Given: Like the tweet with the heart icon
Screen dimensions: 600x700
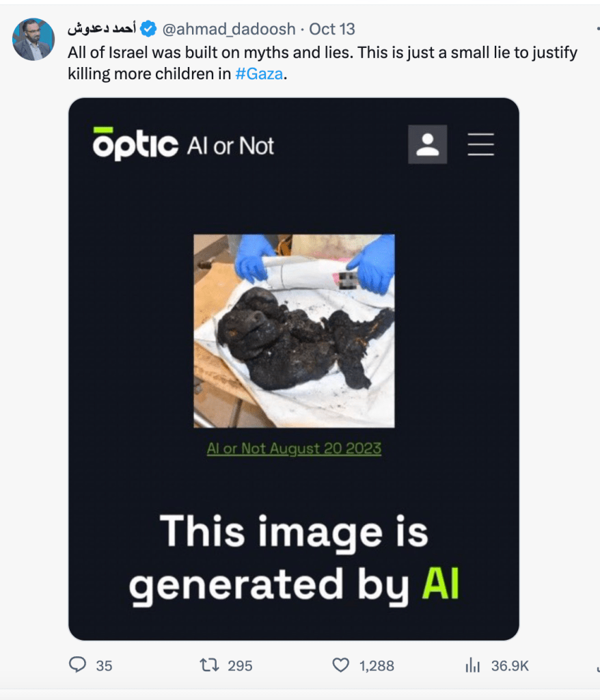Looking at the screenshot, I should pos(340,665).
